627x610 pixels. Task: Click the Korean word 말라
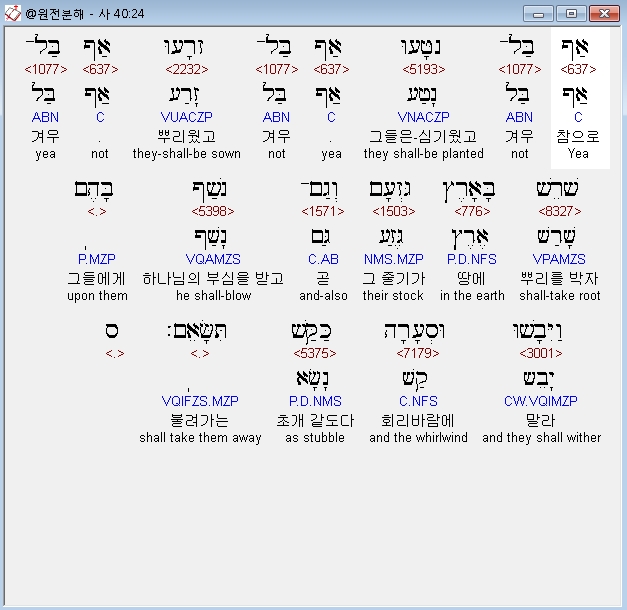[541, 420]
